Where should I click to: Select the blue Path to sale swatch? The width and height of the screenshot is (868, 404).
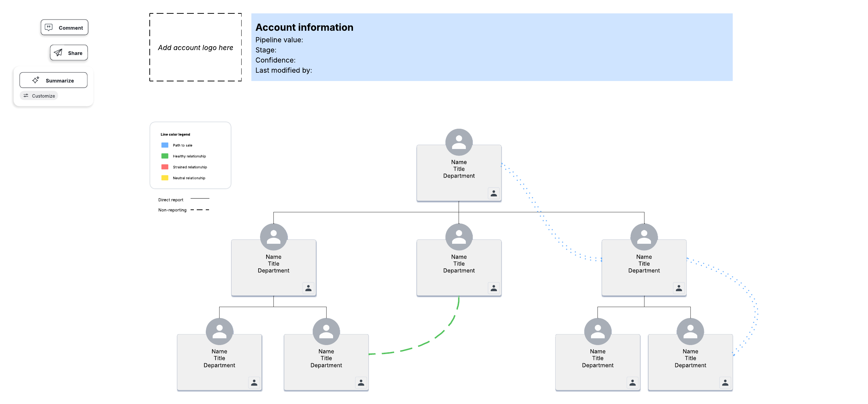[x=165, y=145]
